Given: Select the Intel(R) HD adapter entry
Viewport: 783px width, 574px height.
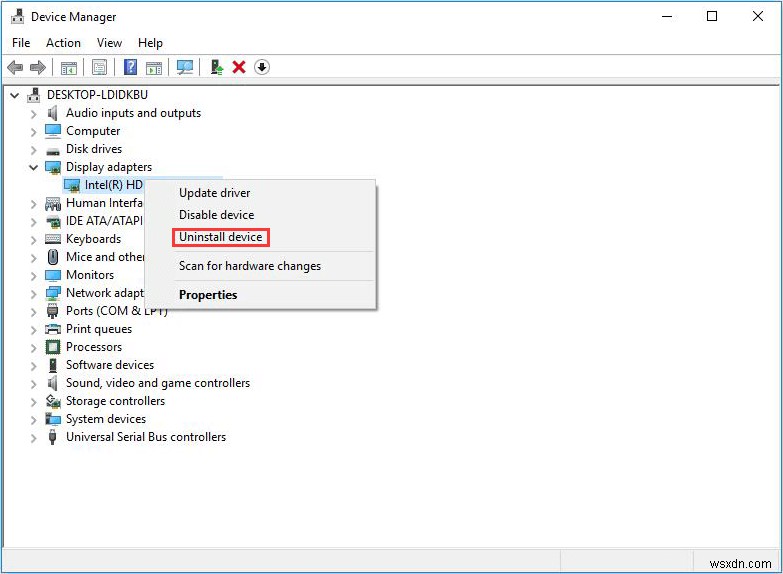Looking at the screenshot, I should (114, 185).
